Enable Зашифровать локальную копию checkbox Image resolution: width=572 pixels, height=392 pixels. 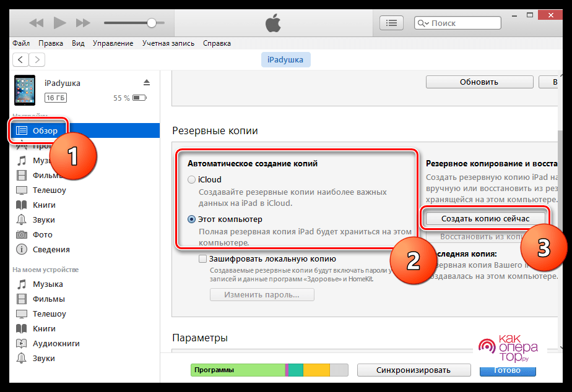pos(202,258)
